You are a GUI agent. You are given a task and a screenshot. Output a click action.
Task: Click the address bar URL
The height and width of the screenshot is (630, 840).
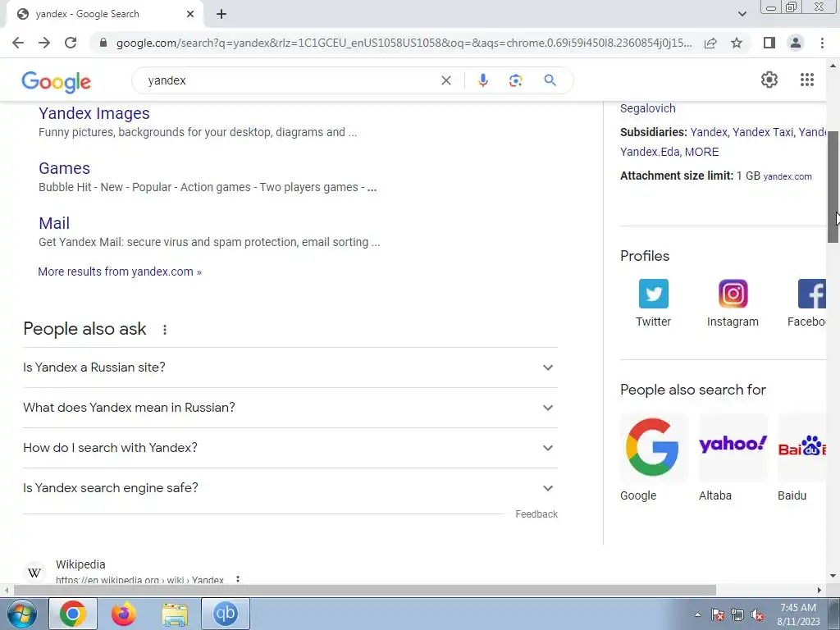point(404,43)
